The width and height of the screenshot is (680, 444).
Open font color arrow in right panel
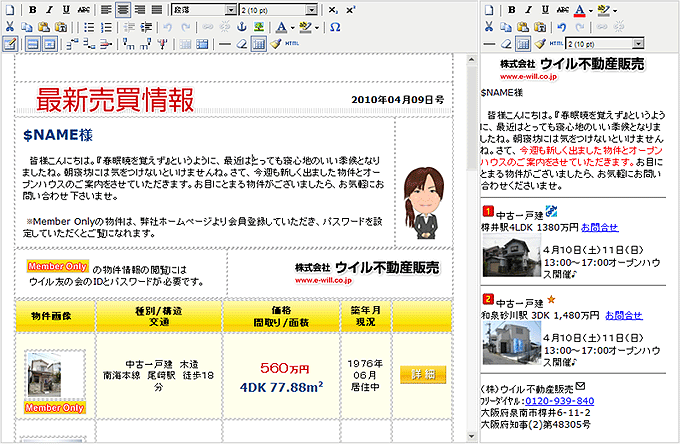coord(591,11)
